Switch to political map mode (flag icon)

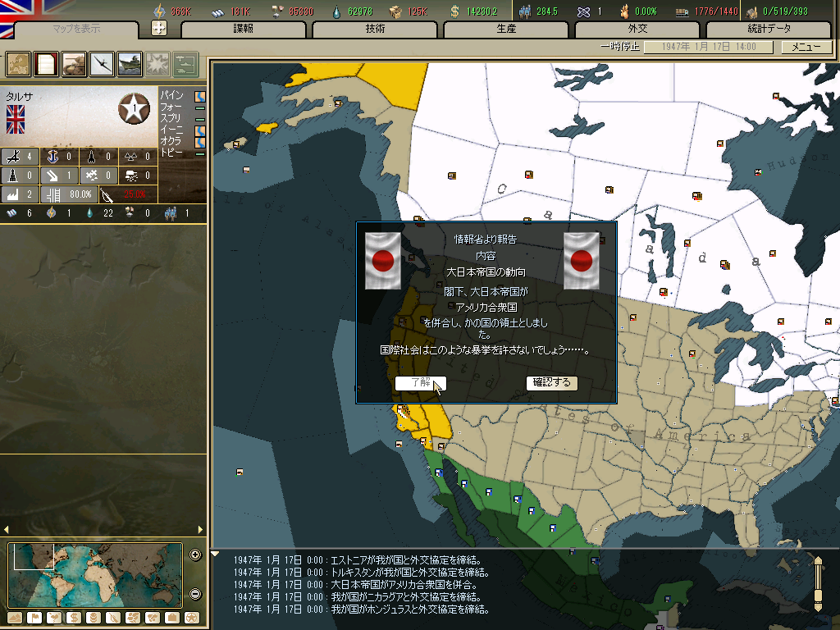34,618
